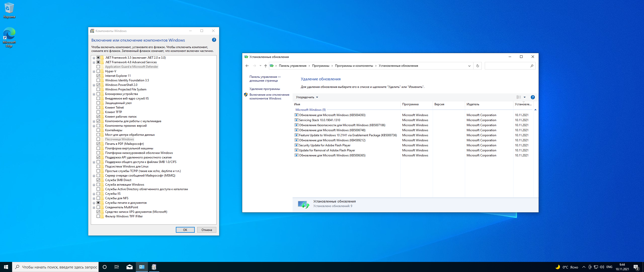Click the blue help icon in the updates toolbar
The height and width of the screenshot is (272, 644).
coord(533,97)
